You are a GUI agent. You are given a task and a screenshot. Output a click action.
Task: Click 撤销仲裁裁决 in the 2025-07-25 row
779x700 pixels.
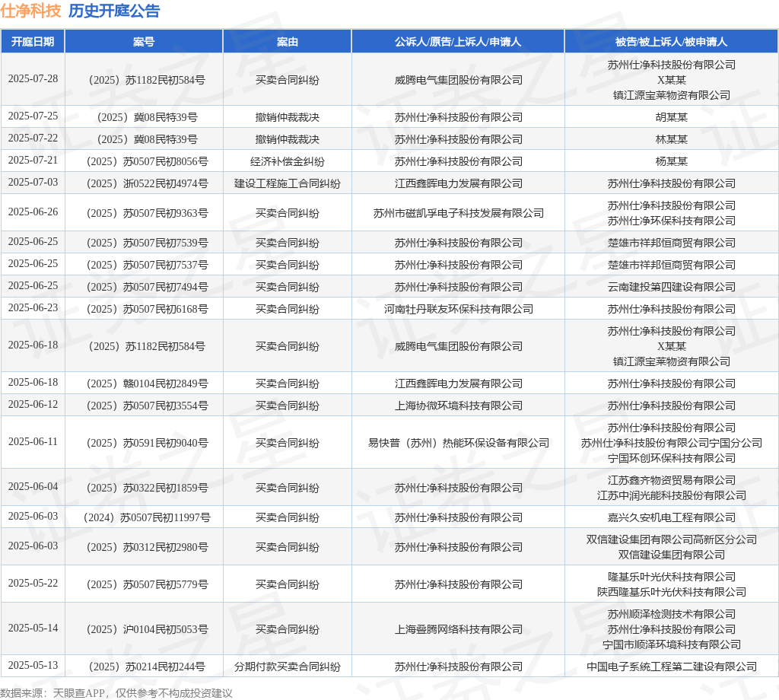pyautogui.click(x=287, y=117)
